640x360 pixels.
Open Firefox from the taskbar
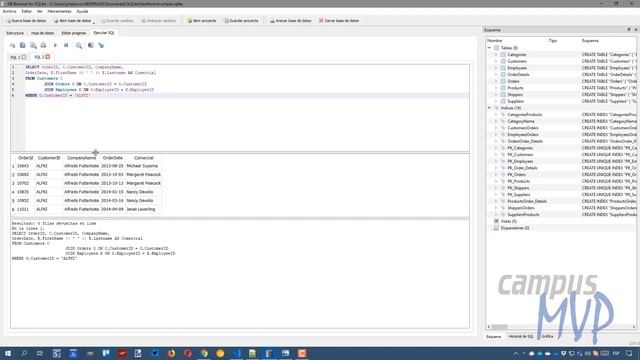point(171,353)
